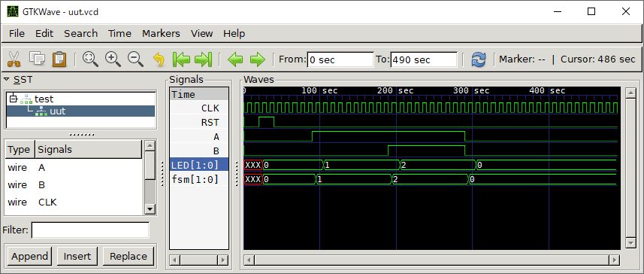644x274 pixels.
Task: Click the fsm waveform value 1 segment
Action: pyautogui.click(x=354, y=179)
